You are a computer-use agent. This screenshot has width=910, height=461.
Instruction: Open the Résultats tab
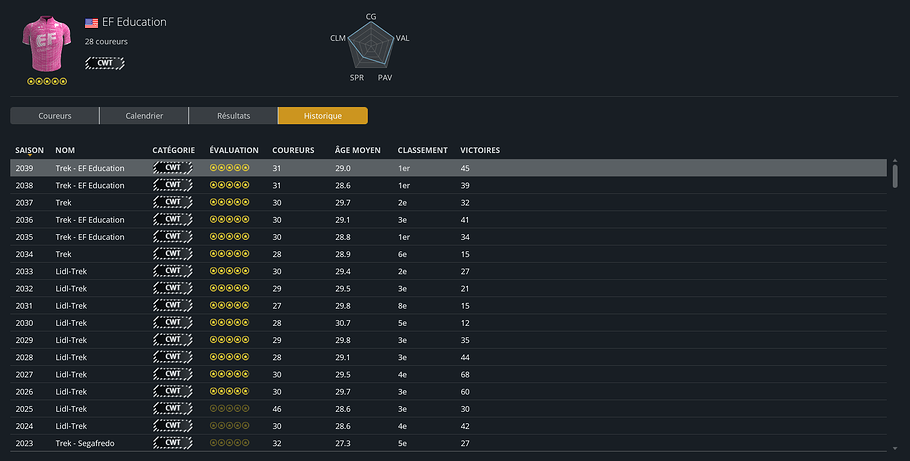pyautogui.click(x=233, y=116)
